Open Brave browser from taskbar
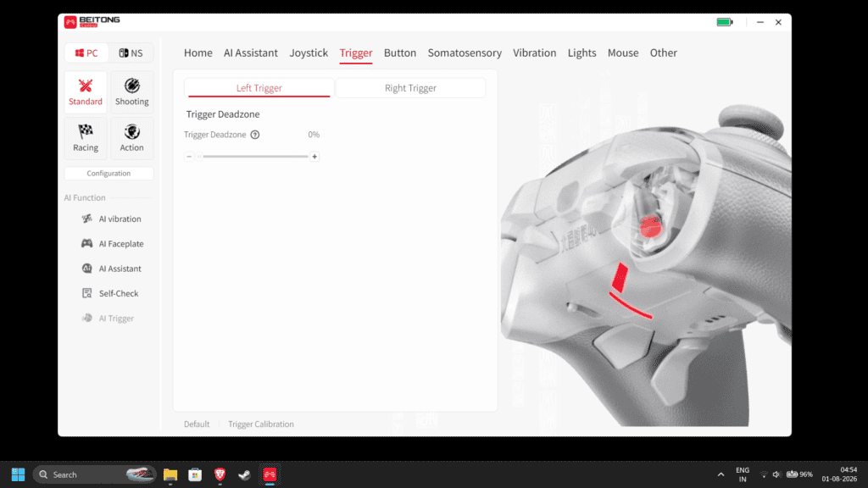This screenshot has height=488, width=868. click(220, 474)
